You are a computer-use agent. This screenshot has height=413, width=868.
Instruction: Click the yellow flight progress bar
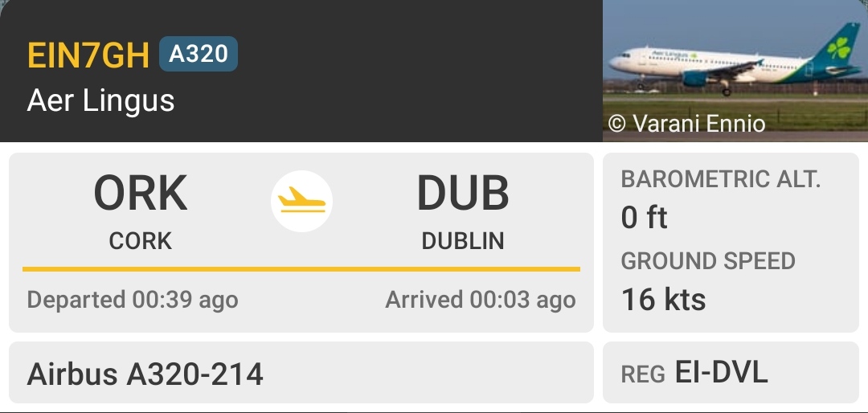(x=301, y=269)
